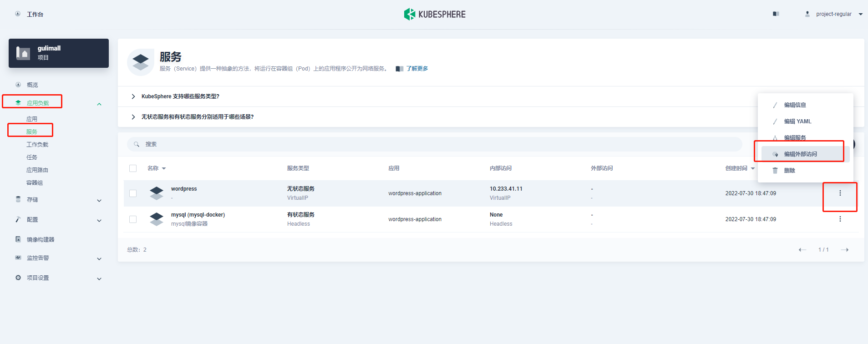Click the trash icon beside 删除
The height and width of the screenshot is (344, 868).
point(775,171)
